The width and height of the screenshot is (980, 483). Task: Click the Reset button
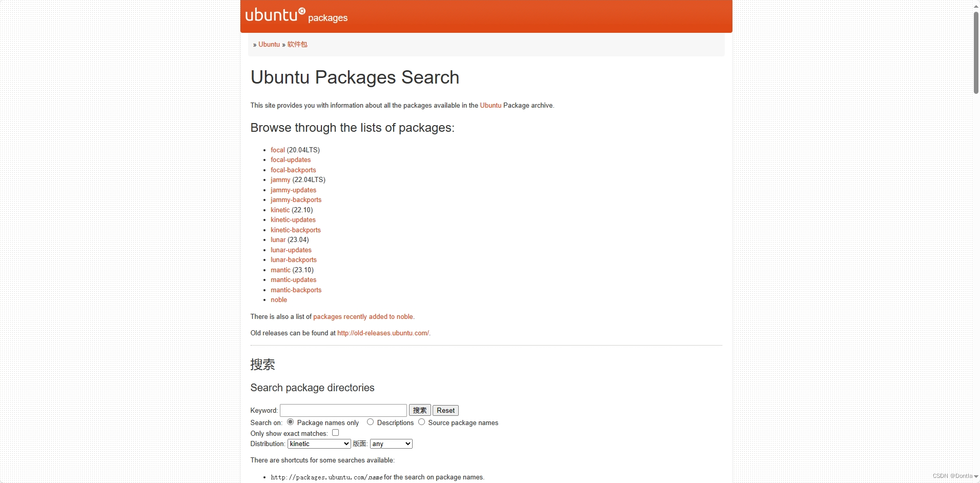[445, 410]
